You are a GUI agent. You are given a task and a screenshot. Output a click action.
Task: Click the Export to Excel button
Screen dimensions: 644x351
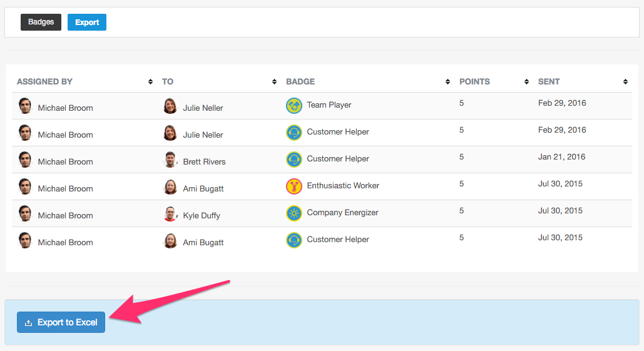pyautogui.click(x=61, y=322)
